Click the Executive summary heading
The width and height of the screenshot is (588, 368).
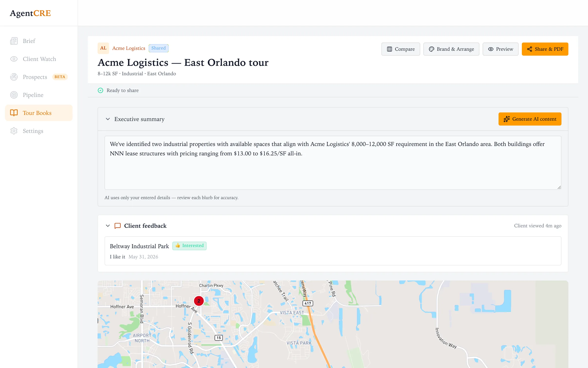139,119
